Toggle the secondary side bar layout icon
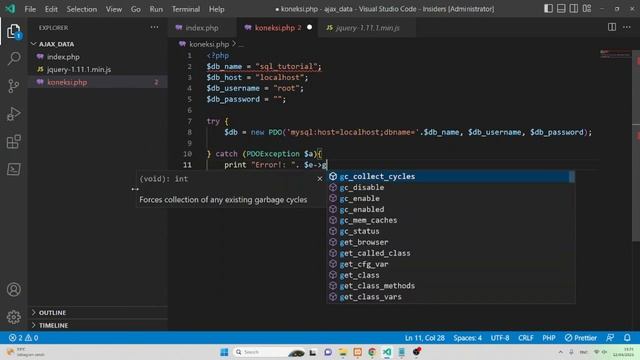 coord(573,9)
